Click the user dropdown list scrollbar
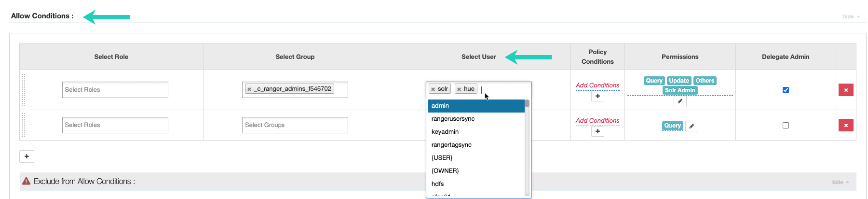The height and width of the screenshot is (199, 868). pos(527,145)
